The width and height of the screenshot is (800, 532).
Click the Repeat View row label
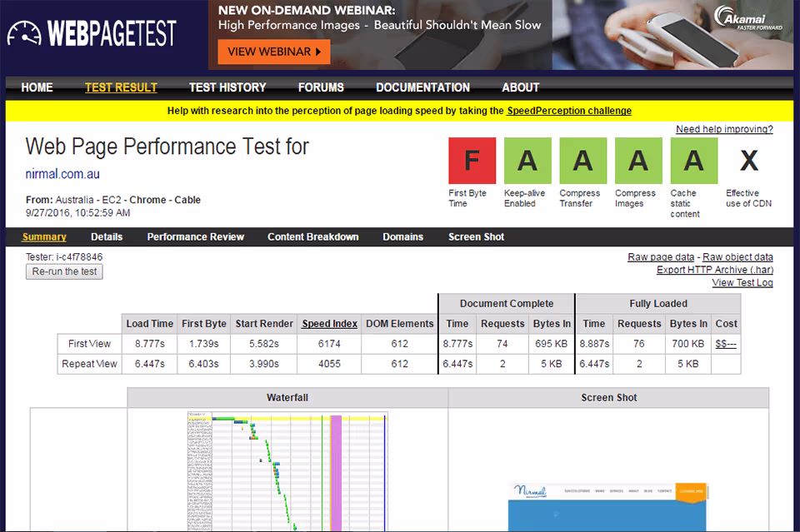tap(89, 364)
